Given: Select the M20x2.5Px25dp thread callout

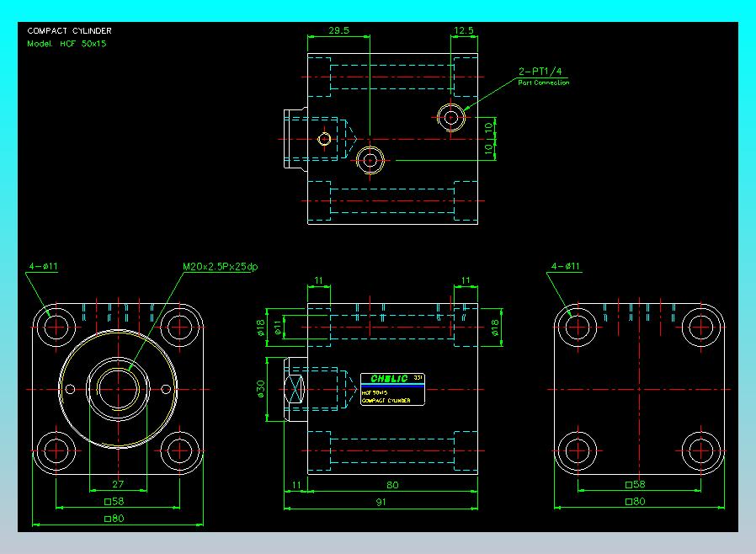Looking at the screenshot, I should pos(220,267).
